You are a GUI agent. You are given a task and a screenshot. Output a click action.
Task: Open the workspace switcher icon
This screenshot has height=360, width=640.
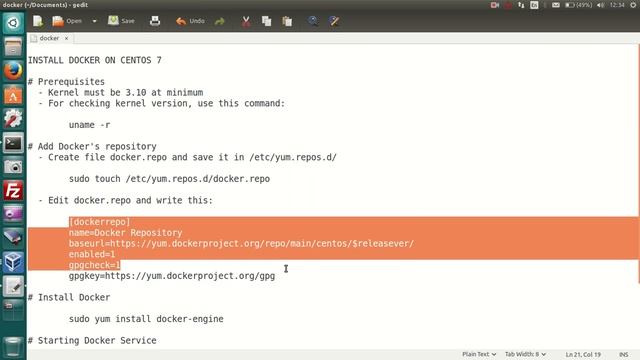13,310
